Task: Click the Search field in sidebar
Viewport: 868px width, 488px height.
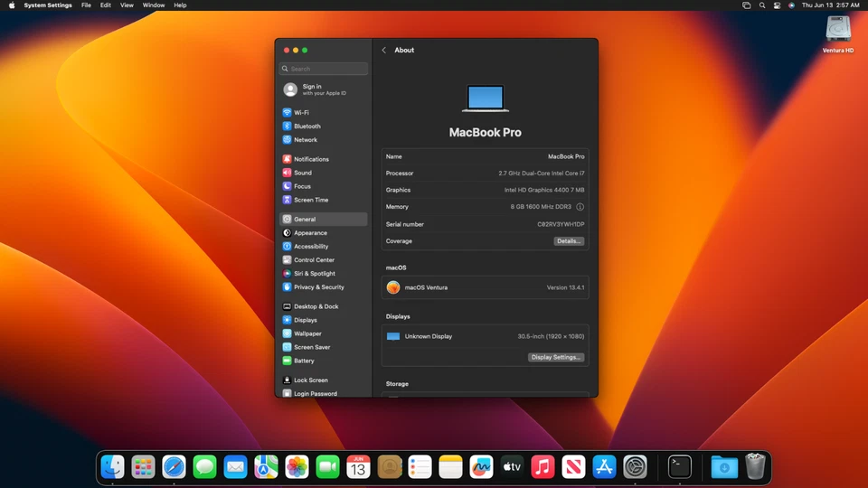Action: (x=324, y=69)
